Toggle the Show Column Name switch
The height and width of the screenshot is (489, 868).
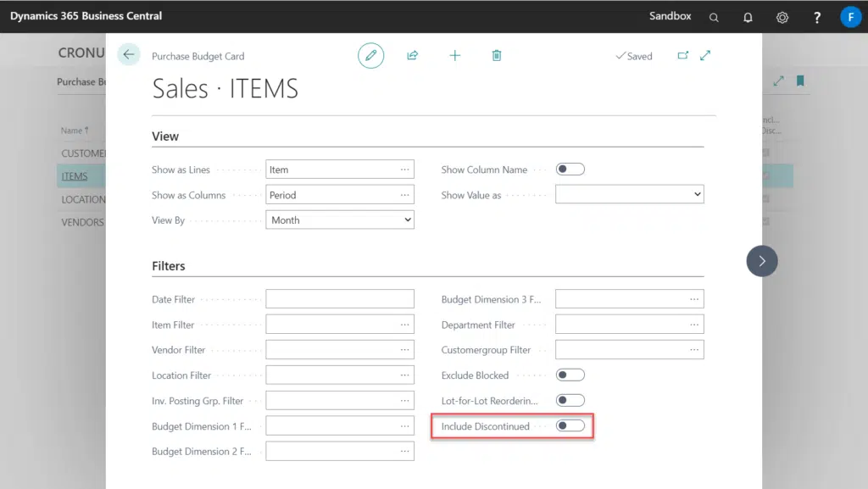coord(570,169)
